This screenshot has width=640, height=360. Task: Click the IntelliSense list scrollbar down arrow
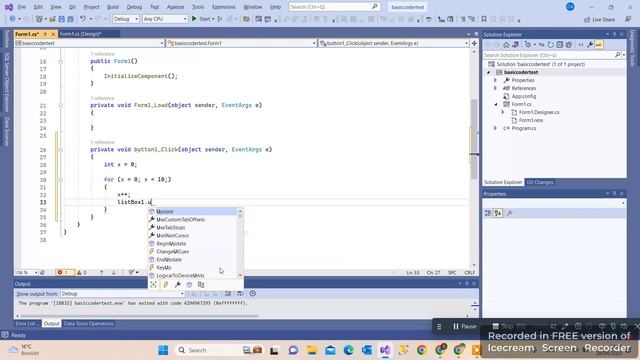tap(240, 276)
